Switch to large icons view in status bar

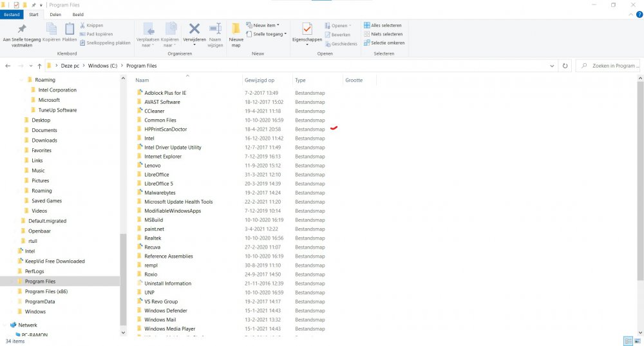638,341
